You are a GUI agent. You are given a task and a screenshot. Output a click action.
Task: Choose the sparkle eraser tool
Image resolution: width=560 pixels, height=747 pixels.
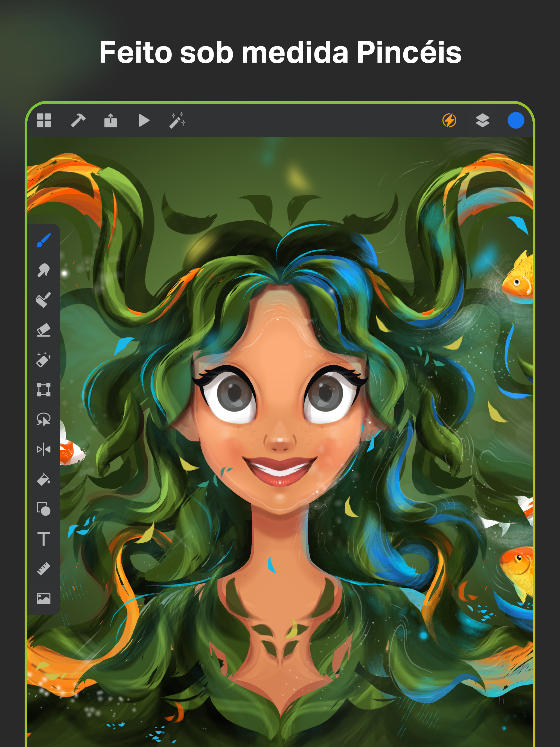tap(43, 360)
